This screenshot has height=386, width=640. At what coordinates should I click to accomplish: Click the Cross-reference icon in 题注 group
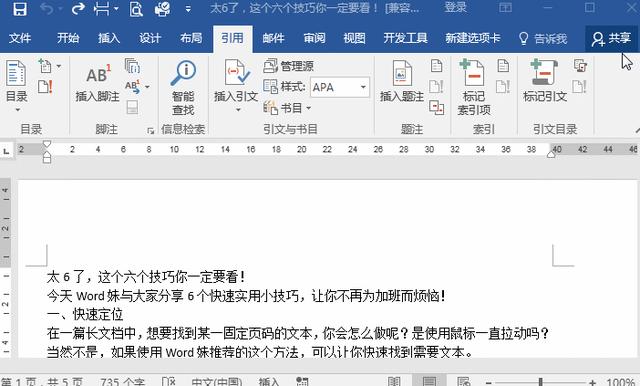click(436, 107)
